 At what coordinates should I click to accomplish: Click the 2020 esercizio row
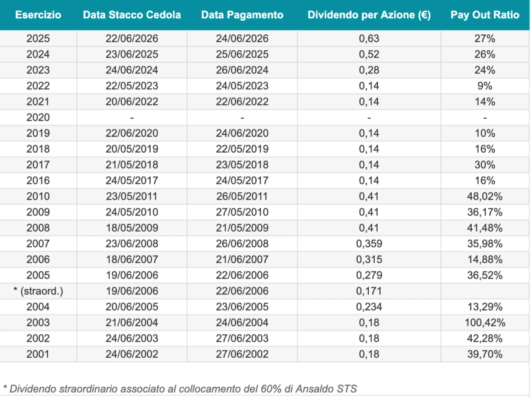tap(265, 118)
